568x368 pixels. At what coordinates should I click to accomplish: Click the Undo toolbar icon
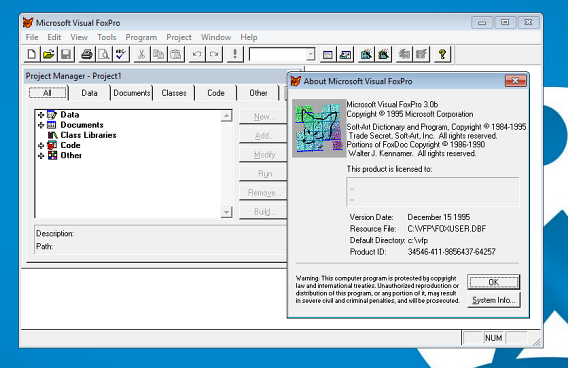pyautogui.click(x=197, y=54)
